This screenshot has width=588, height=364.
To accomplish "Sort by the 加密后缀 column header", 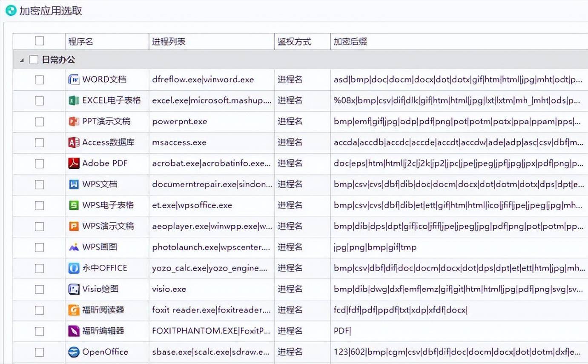I will click(x=459, y=41).
